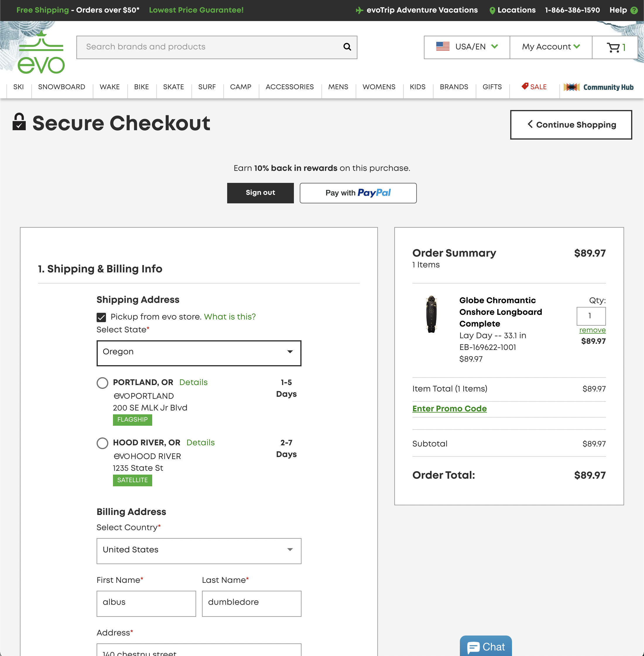Open the SNOWBOARD navigation menu
The width and height of the screenshot is (644, 656).
tap(61, 87)
